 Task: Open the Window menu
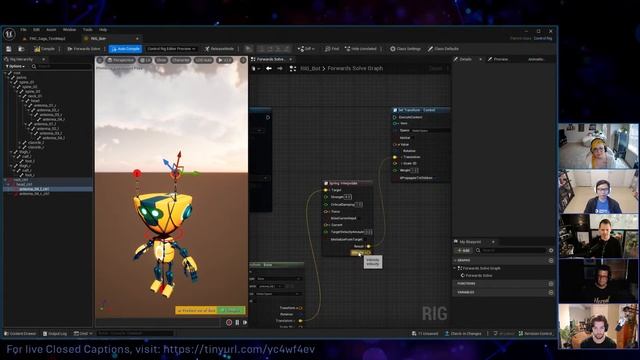(x=69, y=30)
